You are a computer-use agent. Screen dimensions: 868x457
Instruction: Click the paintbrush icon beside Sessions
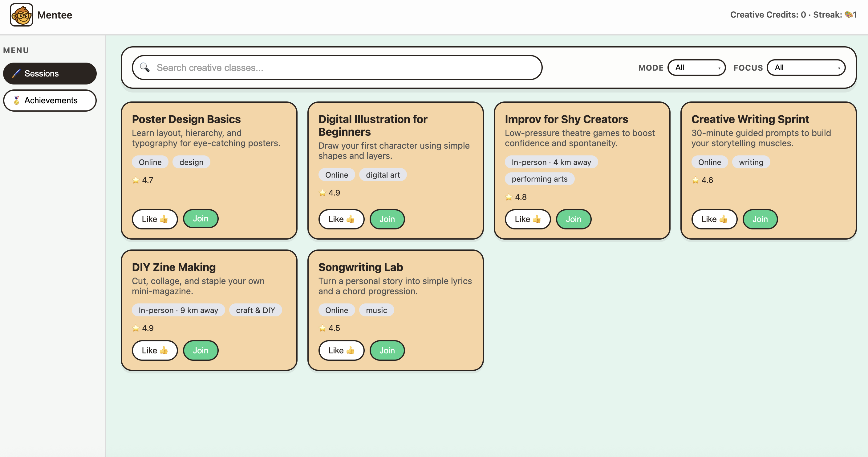pyautogui.click(x=16, y=73)
